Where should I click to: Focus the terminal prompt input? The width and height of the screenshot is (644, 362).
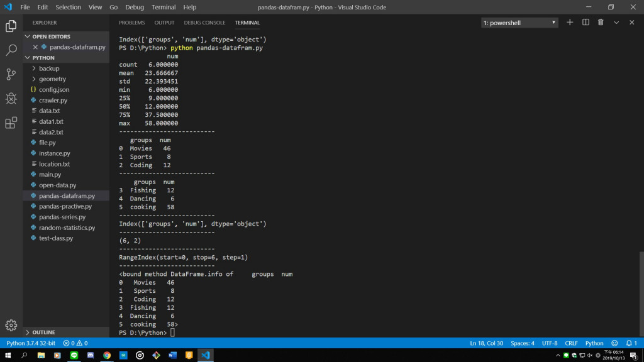172,333
